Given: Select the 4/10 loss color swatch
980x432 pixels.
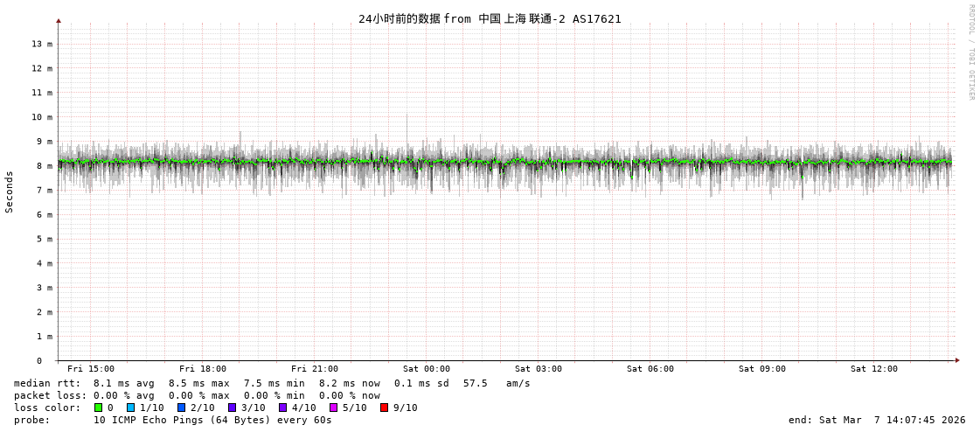Looking at the screenshot, I should [x=282, y=408].
